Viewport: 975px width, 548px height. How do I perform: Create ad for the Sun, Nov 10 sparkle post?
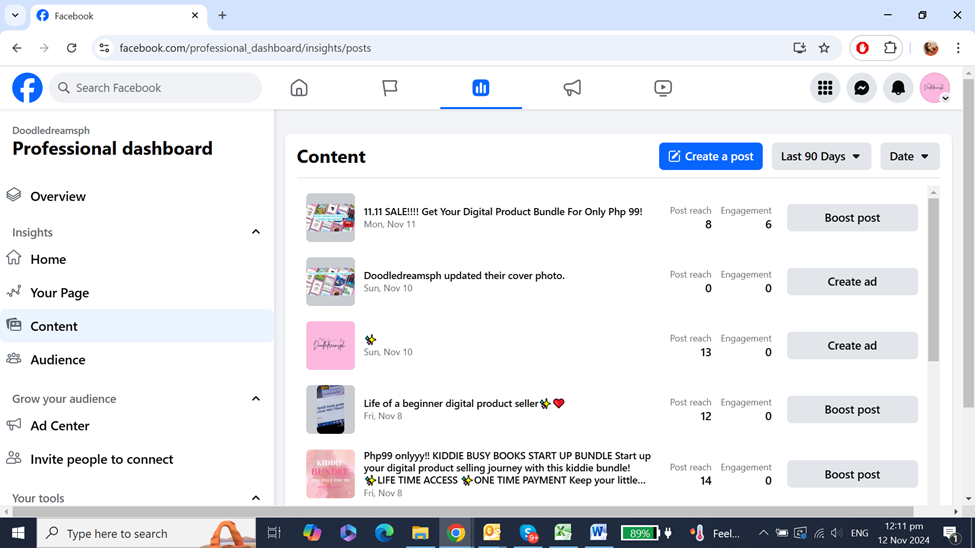852,346
